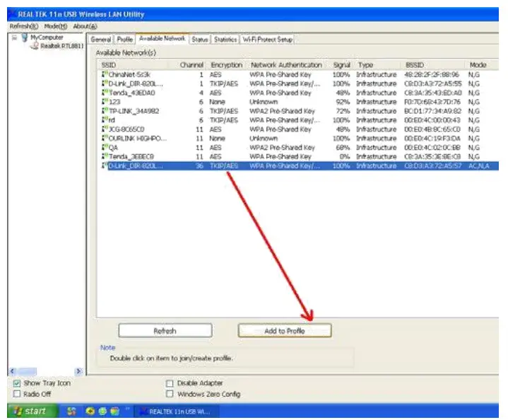Collapse the MyComputer tree node
508x420 pixels.
pyautogui.click(x=14, y=38)
